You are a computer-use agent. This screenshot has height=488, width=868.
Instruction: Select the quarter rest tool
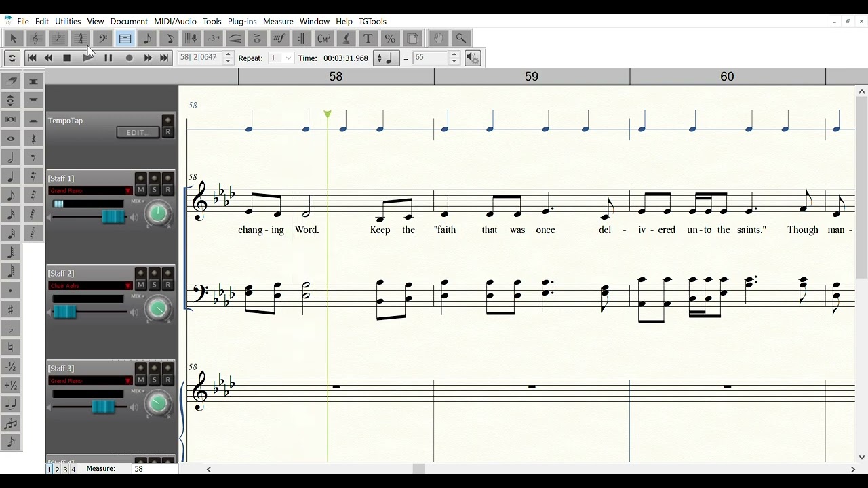[33, 138]
